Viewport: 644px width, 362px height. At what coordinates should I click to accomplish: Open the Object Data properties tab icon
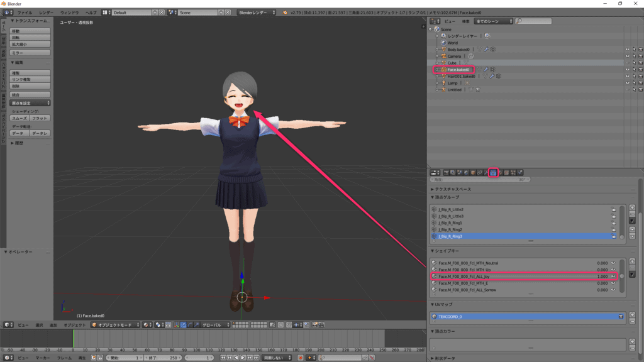tap(494, 172)
